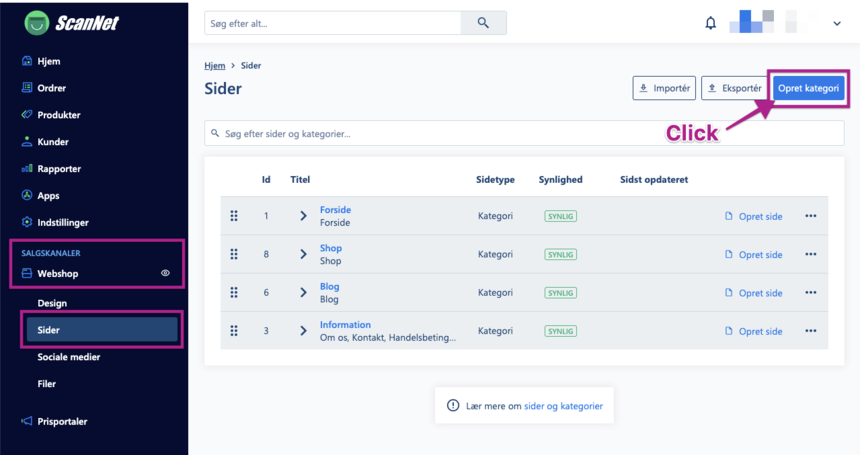Open Produkter from the sidebar
This screenshot has height=455, width=860.
(58, 115)
